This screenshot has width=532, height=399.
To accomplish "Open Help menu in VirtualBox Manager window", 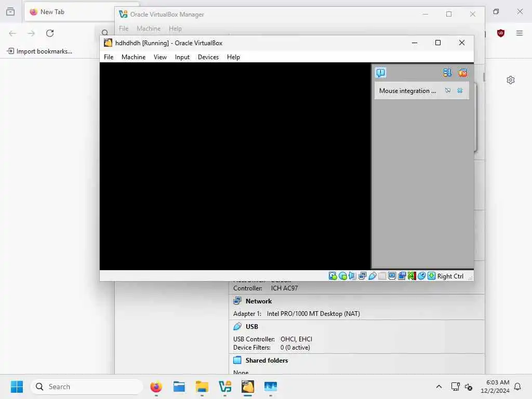I will 175,29.
